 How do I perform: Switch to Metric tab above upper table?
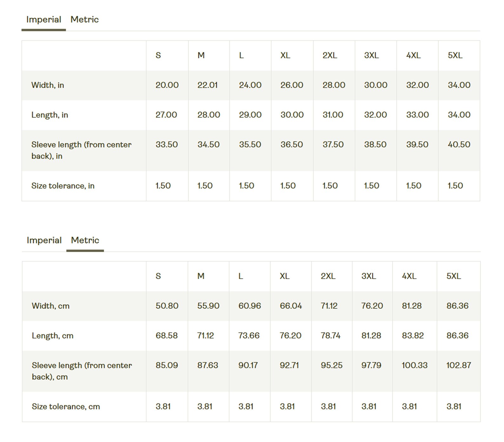pos(85,20)
